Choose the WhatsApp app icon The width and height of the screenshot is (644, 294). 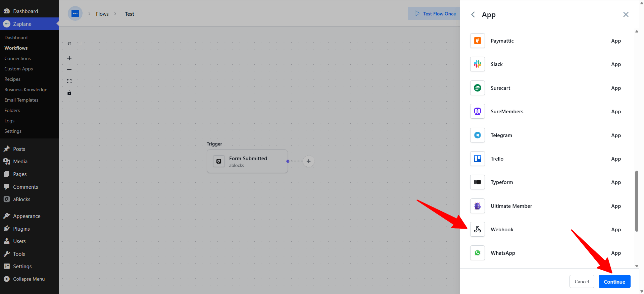click(x=477, y=253)
